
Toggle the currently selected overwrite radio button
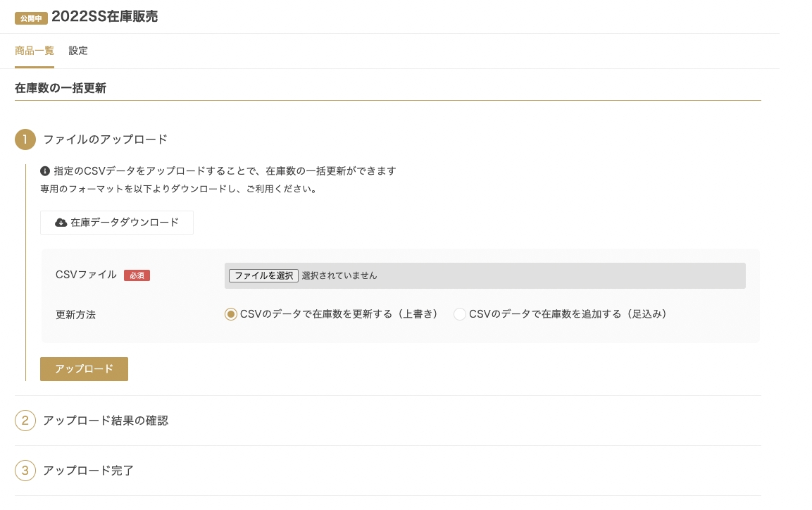pos(231,314)
